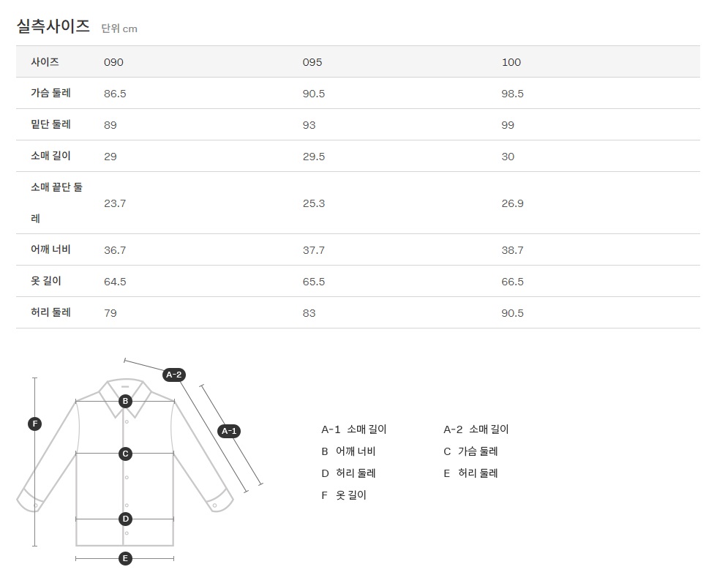Click the 가슴 둘레 row label
The height and width of the screenshot is (586, 728).
51,94
